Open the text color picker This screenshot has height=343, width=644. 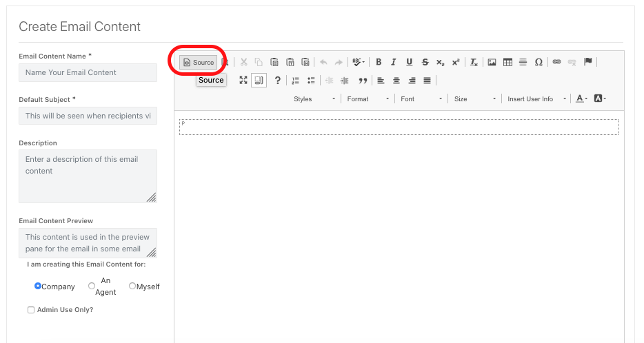pos(581,98)
